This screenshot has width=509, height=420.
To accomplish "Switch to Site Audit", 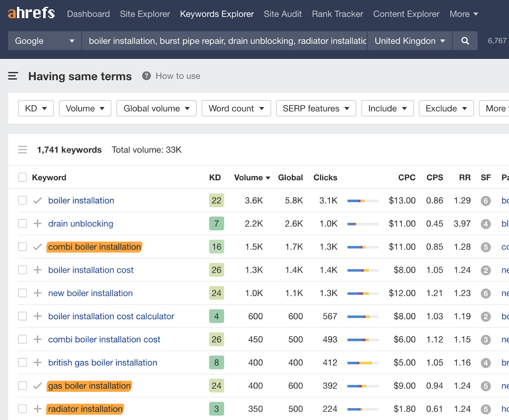I will [x=282, y=14].
